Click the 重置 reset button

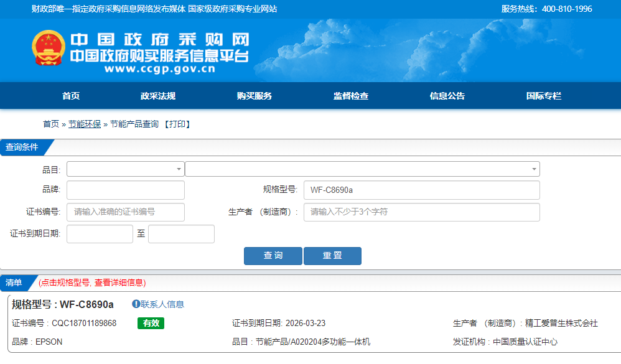point(332,256)
